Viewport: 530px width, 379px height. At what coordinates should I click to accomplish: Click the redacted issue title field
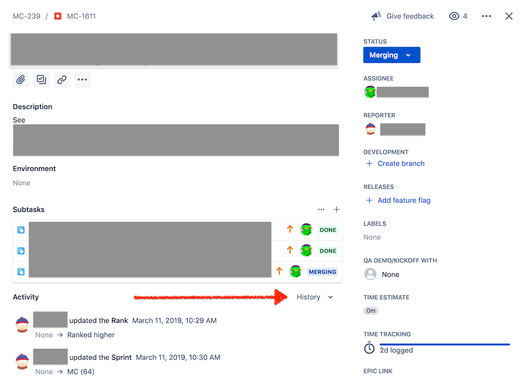click(174, 49)
